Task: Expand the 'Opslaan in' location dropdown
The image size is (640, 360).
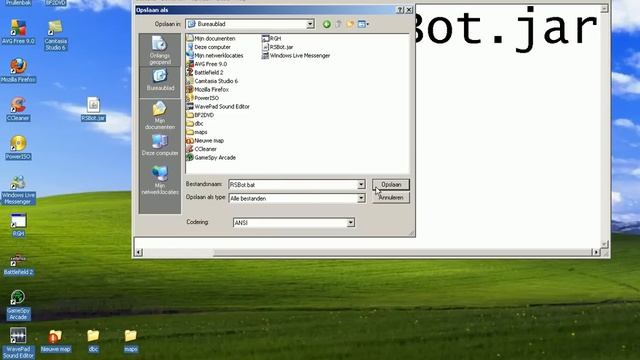Action: pyautogui.click(x=310, y=24)
